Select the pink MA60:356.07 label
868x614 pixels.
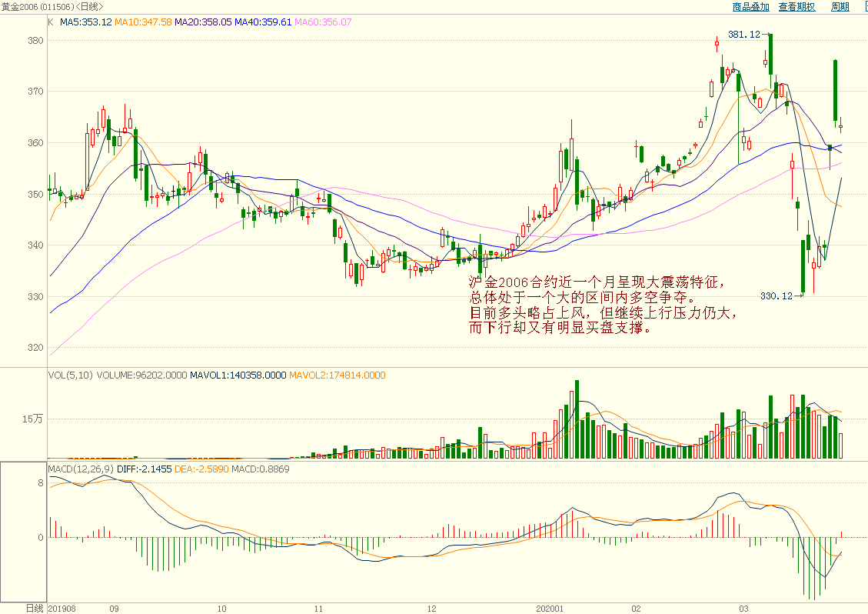[x=323, y=22]
